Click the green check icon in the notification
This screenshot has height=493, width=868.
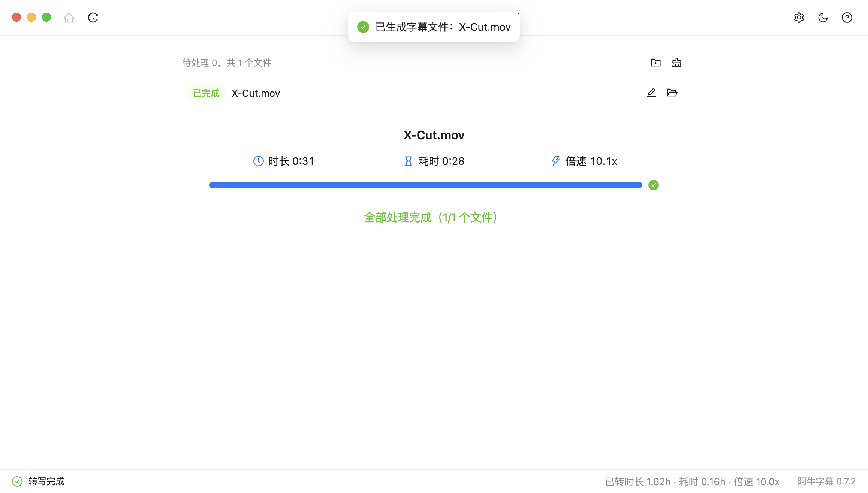pyautogui.click(x=363, y=27)
